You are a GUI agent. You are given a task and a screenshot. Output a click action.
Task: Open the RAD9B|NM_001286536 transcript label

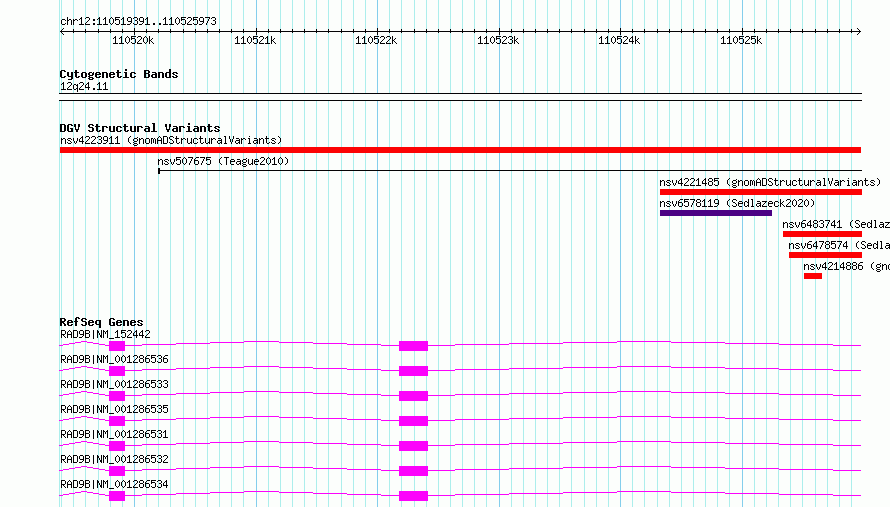[114, 359]
